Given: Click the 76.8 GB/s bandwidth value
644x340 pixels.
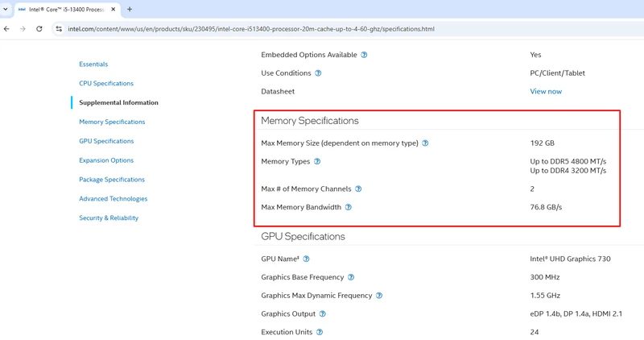Looking at the screenshot, I should pyautogui.click(x=546, y=207).
